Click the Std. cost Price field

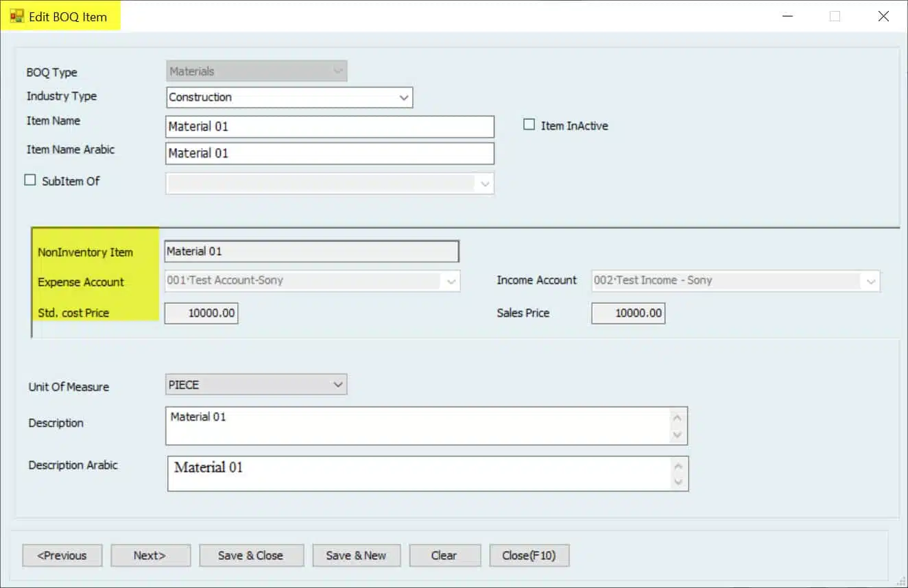tap(202, 313)
